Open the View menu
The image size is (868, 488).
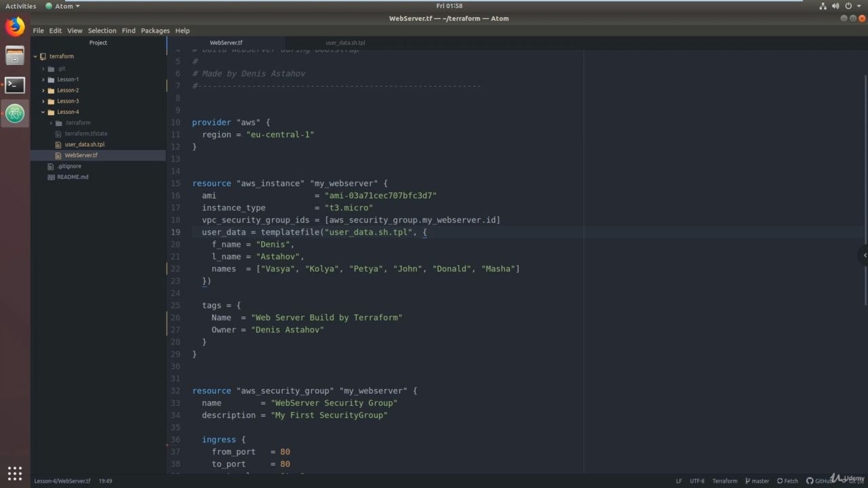75,30
